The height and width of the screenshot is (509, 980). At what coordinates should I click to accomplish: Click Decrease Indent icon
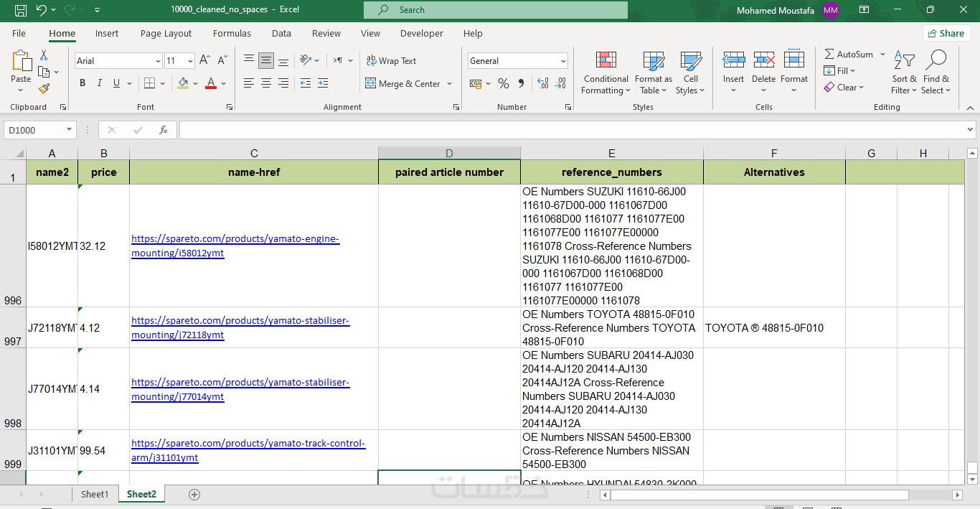pyautogui.click(x=306, y=83)
